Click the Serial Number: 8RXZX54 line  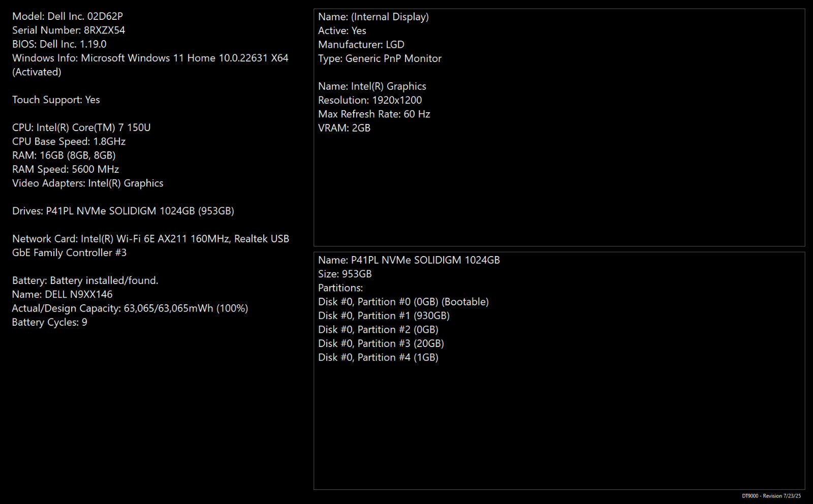tap(69, 30)
